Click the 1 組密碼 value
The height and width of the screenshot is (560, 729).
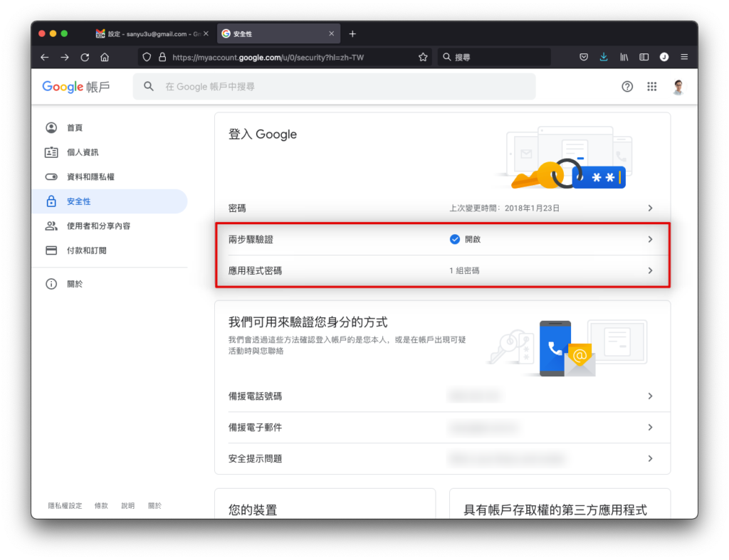click(464, 270)
